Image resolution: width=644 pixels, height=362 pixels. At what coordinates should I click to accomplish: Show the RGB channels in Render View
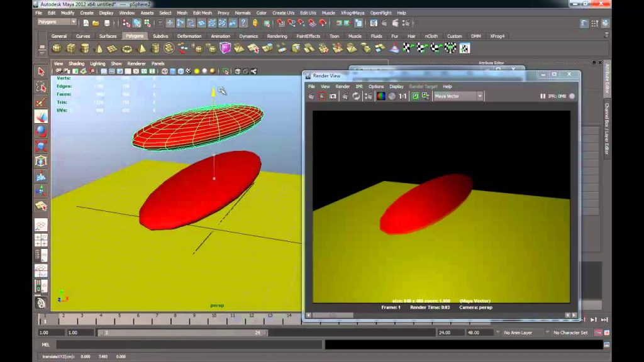click(381, 96)
